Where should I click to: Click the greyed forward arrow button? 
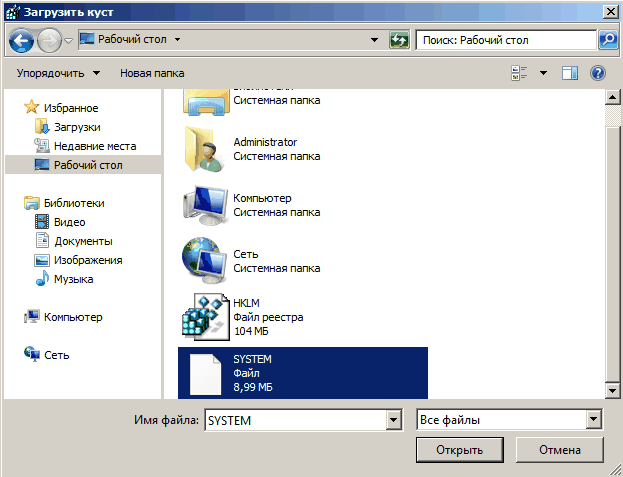point(49,40)
